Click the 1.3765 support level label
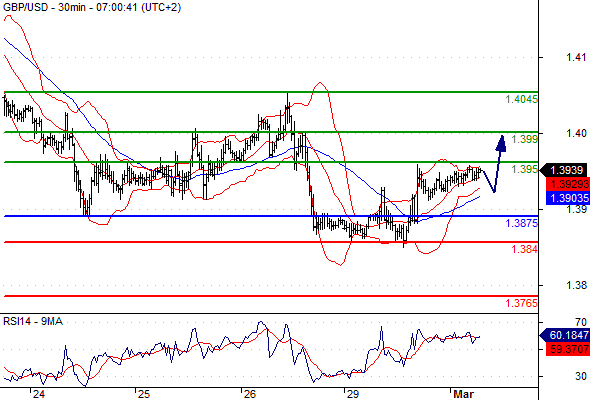Image resolution: width=590 pixels, height=400 pixels. pos(522,303)
